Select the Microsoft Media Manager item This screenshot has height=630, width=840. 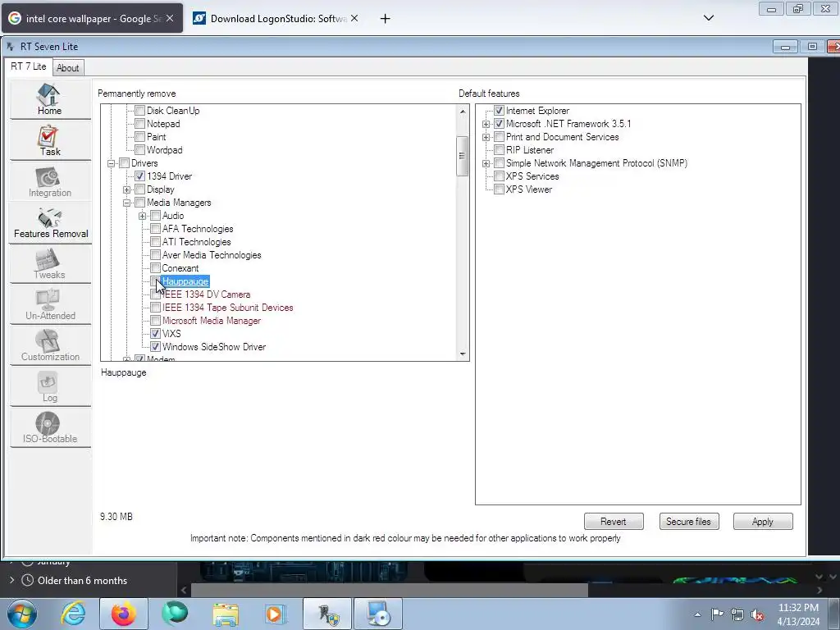pyautogui.click(x=212, y=321)
